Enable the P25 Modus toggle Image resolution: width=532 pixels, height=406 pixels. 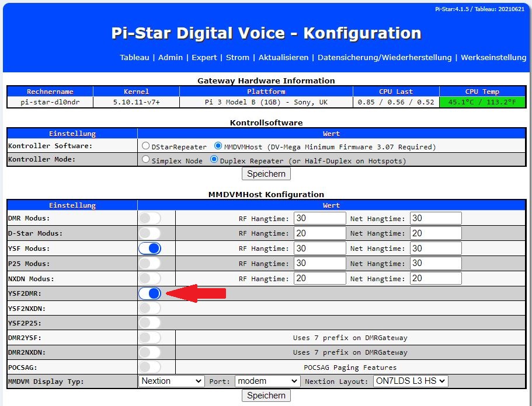(x=149, y=263)
